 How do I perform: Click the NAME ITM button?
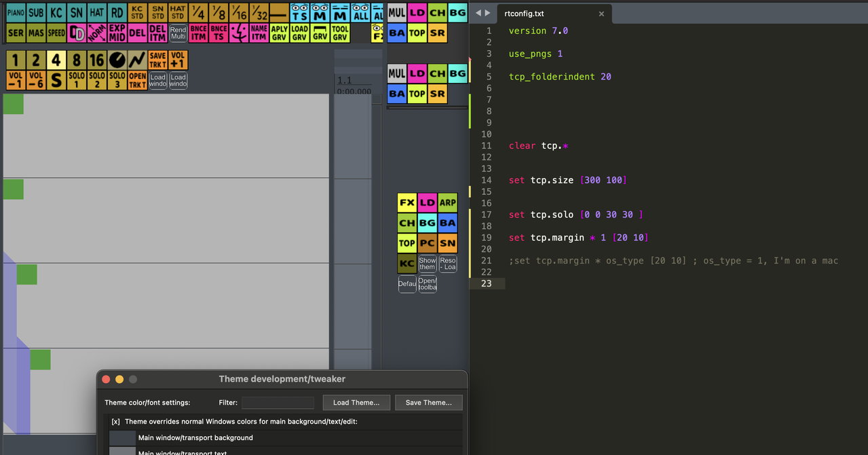point(259,33)
